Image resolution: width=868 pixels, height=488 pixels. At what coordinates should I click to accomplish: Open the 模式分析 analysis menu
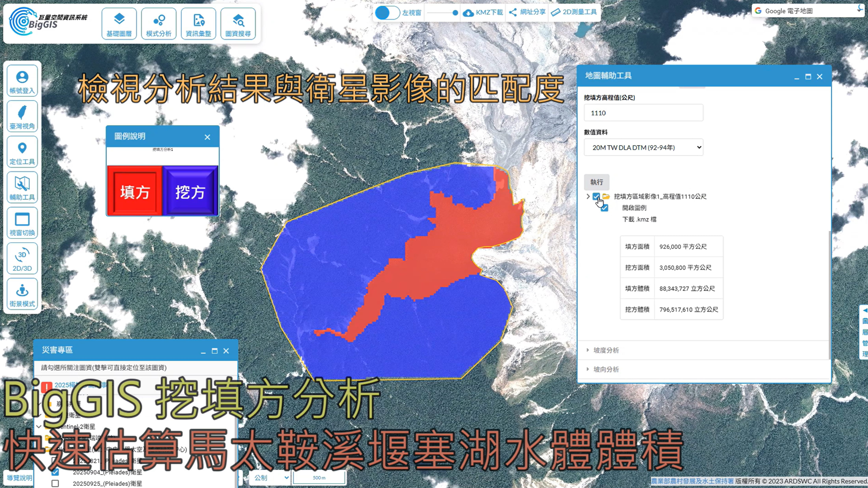tap(159, 24)
